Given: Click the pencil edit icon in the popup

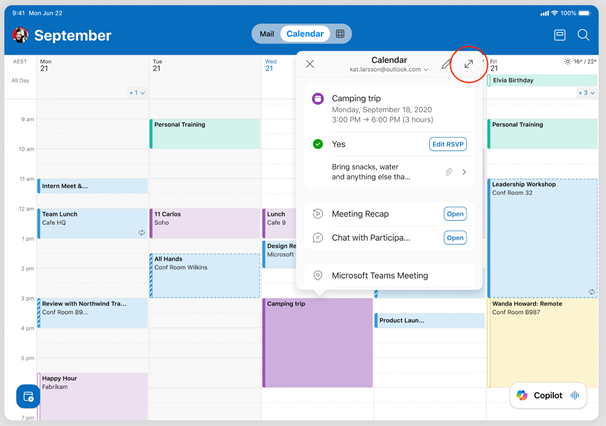Looking at the screenshot, I should point(447,64).
